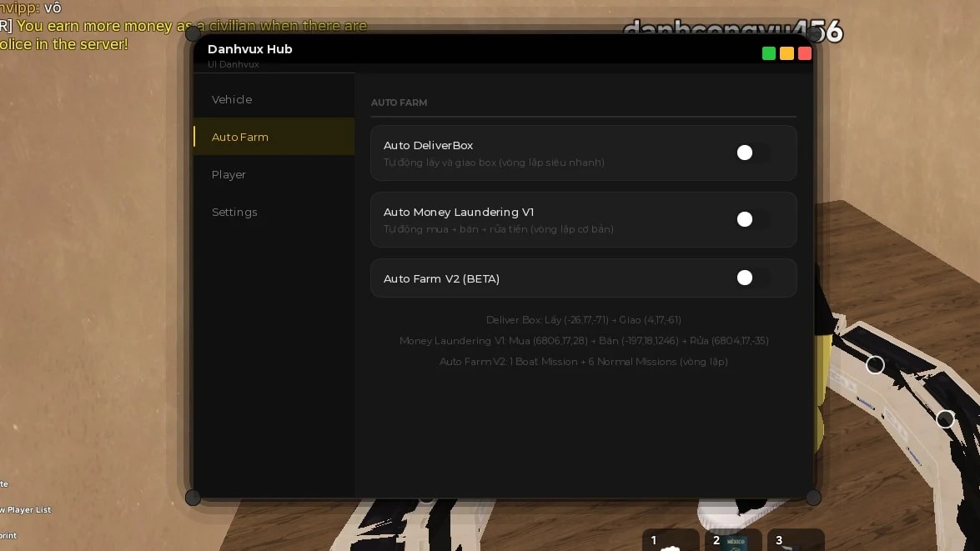Image resolution: width=980 pixels, height=551 pixels.
Task: Click the Deliver Box coordinates info line
Action: [x=584, y=320]
